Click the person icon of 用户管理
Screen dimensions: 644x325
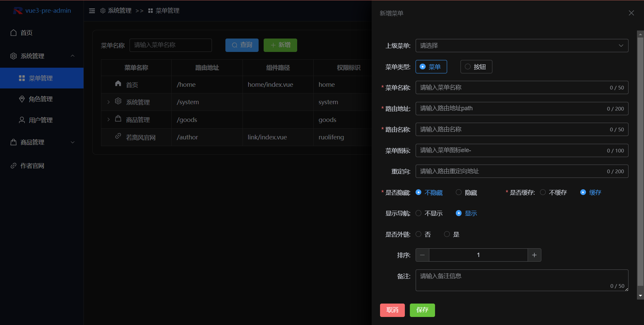pos(22,120)
